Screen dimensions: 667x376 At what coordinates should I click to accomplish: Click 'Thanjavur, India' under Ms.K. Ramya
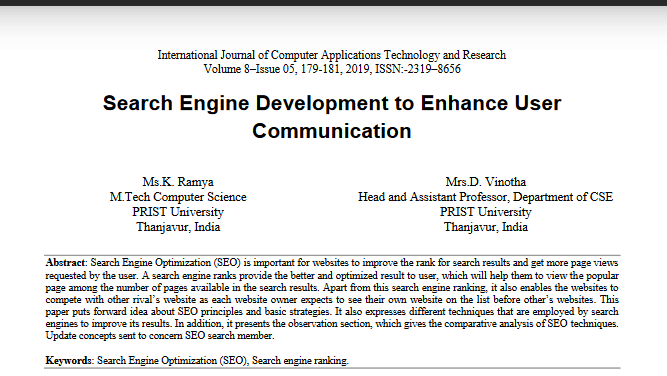coord(178,227)
